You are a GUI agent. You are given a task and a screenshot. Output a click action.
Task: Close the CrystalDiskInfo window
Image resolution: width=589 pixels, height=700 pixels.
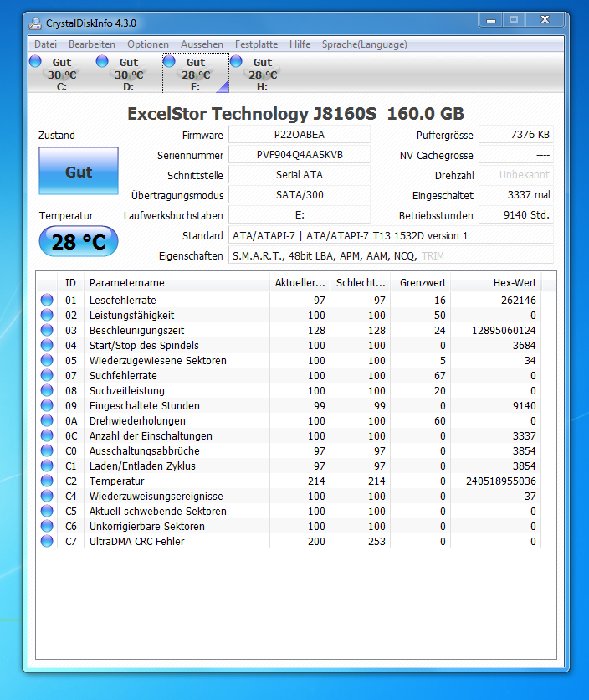[545, 19]
